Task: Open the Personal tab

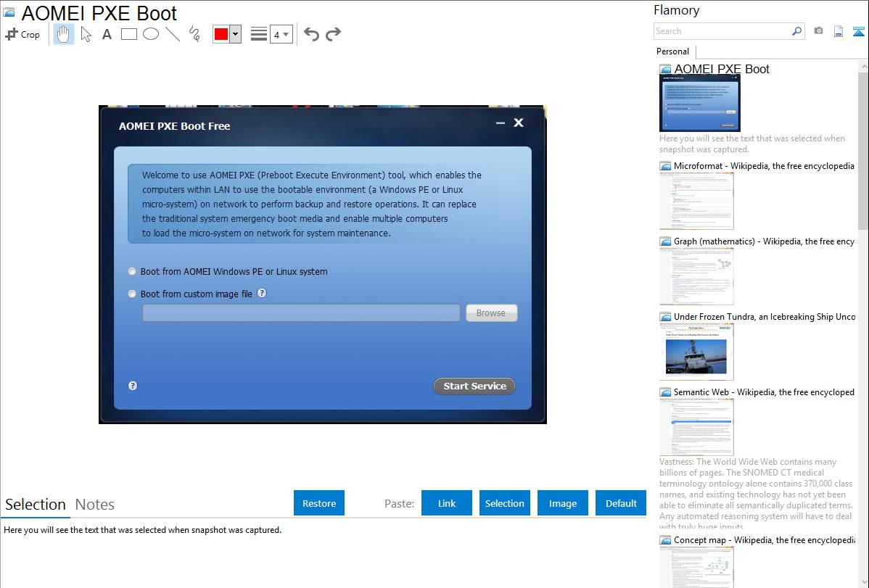Action: pyautogui.click(x=673, y=51)
